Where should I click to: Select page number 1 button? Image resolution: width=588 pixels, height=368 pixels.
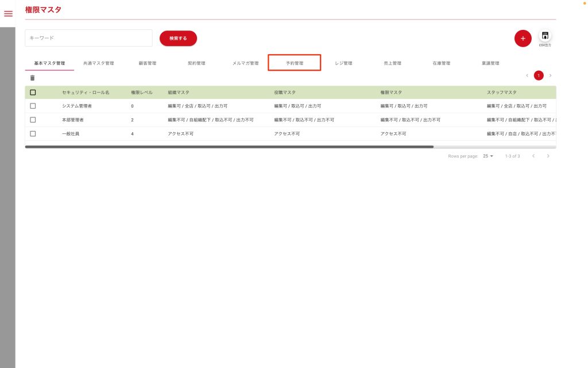coord(539,75)
